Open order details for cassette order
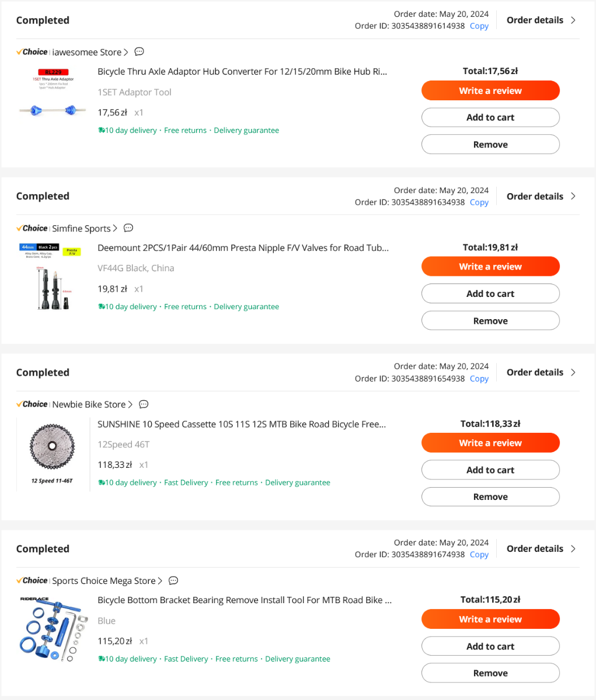 pos(541,373)
